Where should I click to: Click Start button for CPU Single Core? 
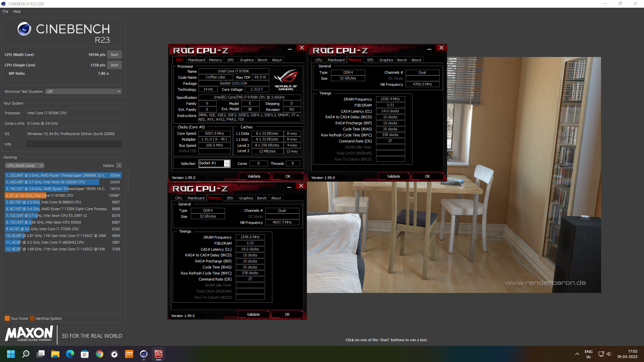(113, 65)
